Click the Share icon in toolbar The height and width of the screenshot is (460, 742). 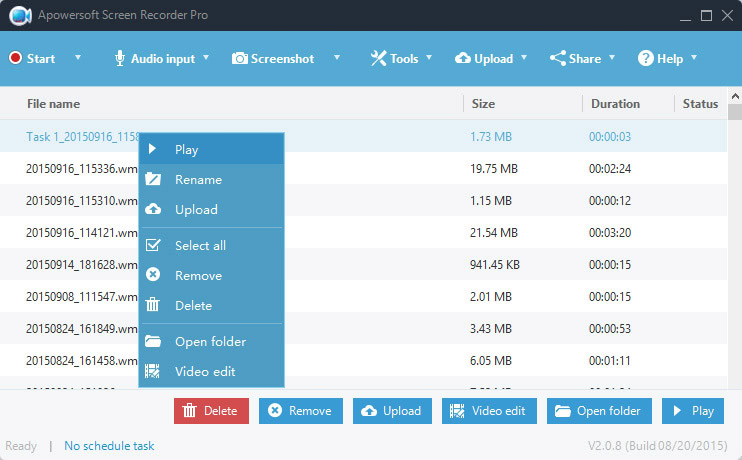558,58
